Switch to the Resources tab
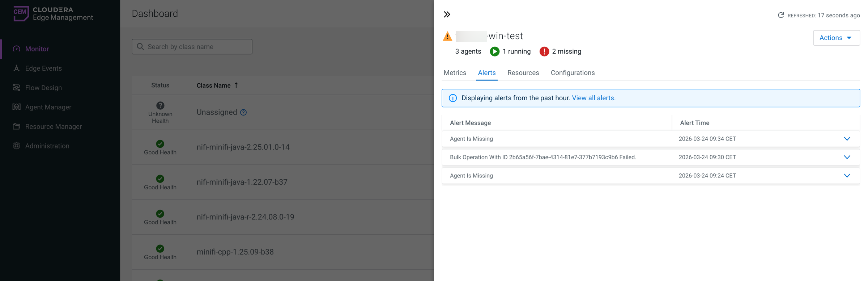868x281 pixels. click(523, 73)
